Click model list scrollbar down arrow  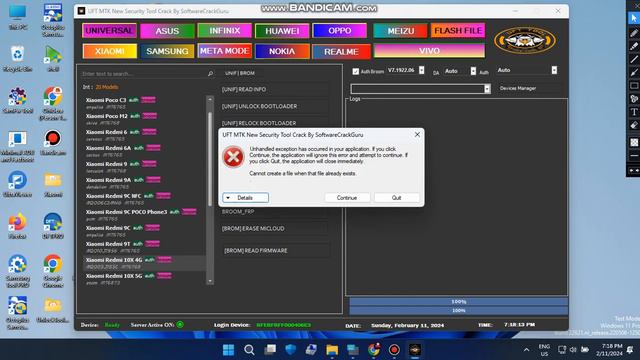coord(210,281)
